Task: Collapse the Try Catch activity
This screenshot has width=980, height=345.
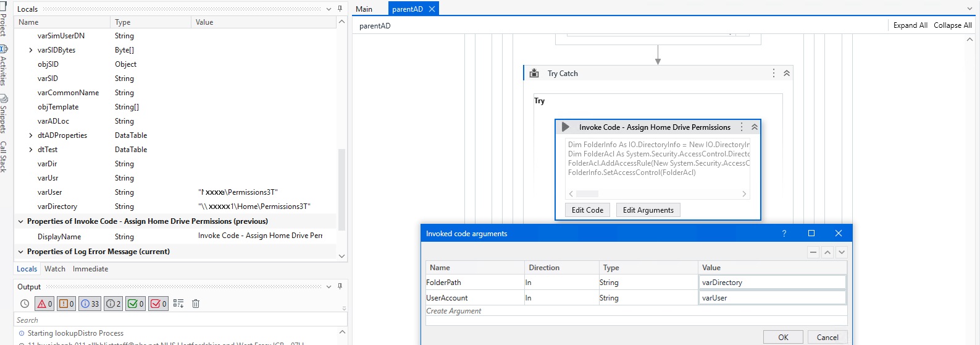Action: (787, 73)
